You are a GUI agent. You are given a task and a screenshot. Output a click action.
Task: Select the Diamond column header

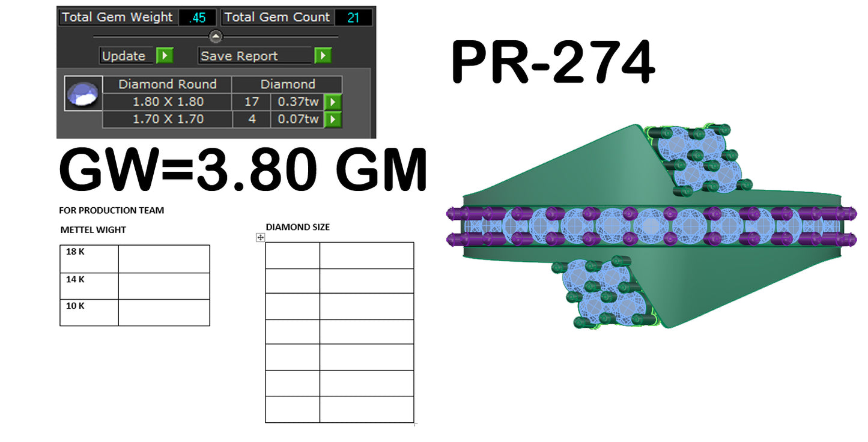coord(288,84)
